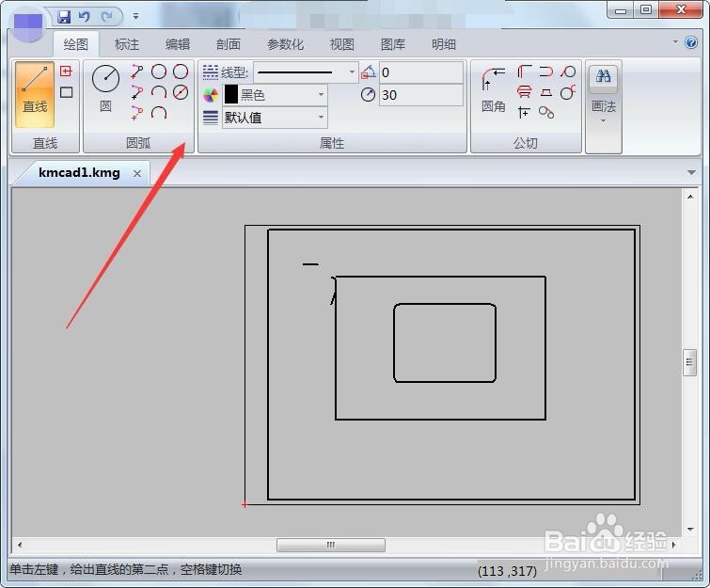Viewport: 710px width, 588px height.
Task: Click the color wheel icon
Action: [210, 95]
